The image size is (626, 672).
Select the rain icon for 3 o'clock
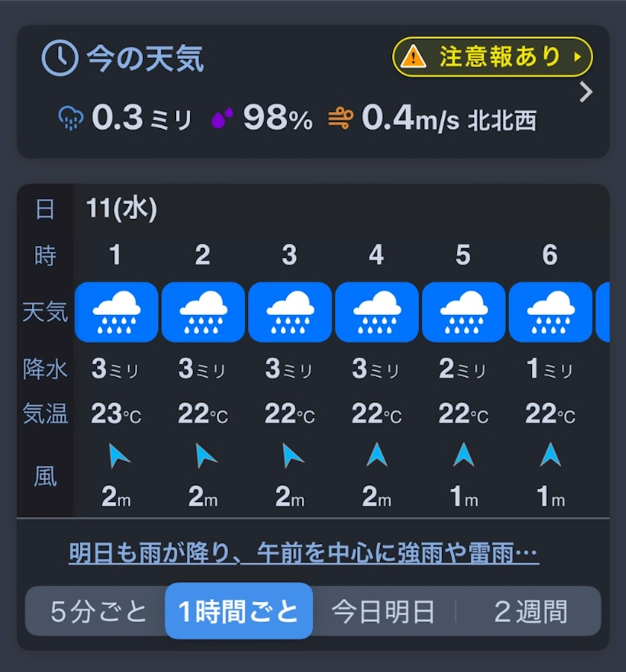(x=290, y=312)
